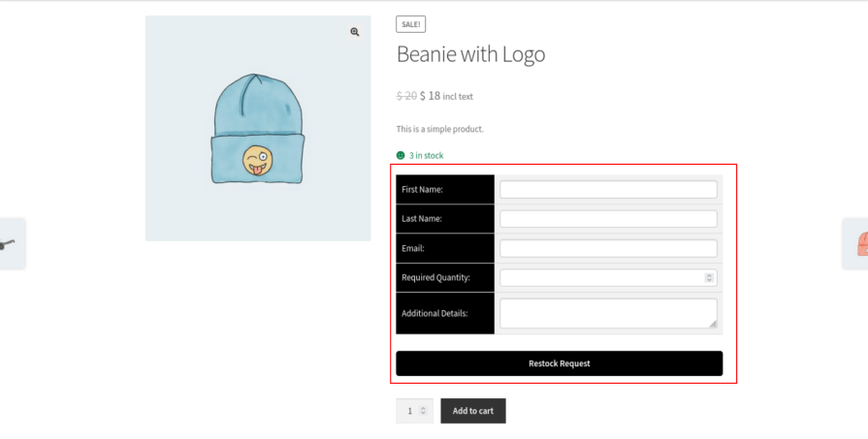Increment the cart quantity stepper up
The image size is (868, 439).
click(423, 408)
